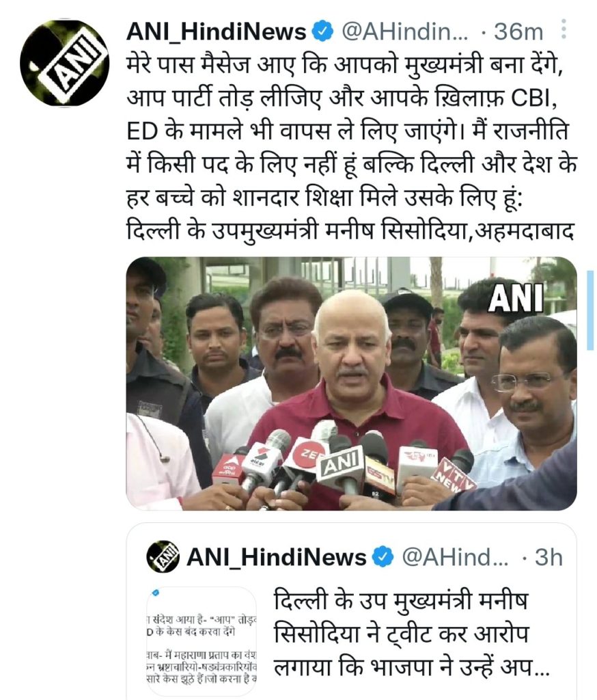This screenshot has width=597, height=700.
Task: Click the blue scroll indicator on right edge
Action: point(590,310)
